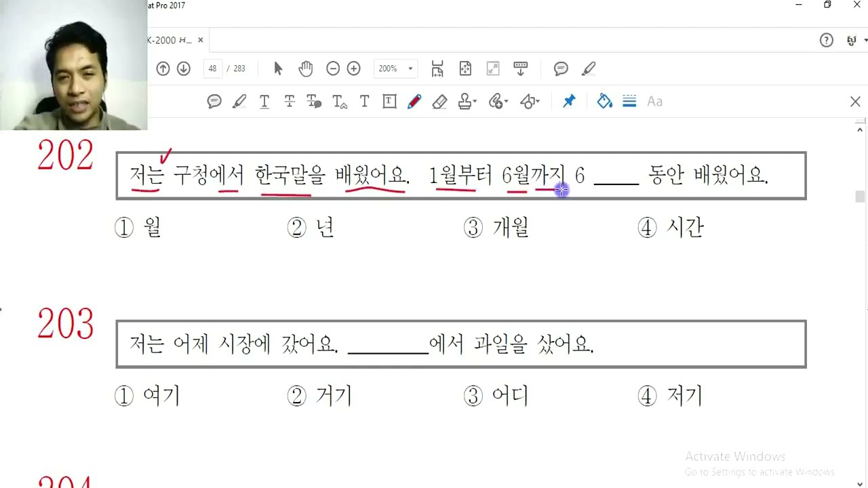Image resolution: width=868 pixels, height=488 pixels.
Task: Click the scrollbar up arrow
Action: coord(861,129)
